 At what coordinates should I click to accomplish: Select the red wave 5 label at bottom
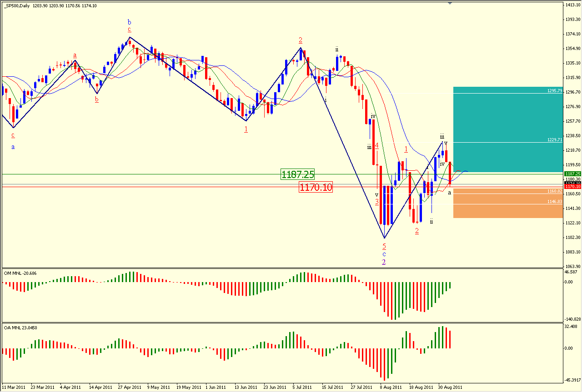(384, 246)
